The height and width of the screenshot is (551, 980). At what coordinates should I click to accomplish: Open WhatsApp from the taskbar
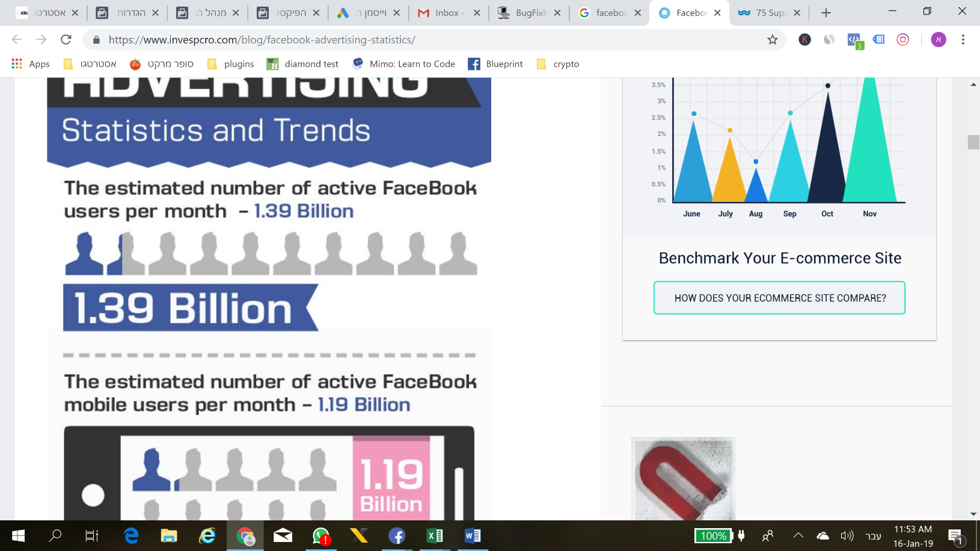point(321,535)
